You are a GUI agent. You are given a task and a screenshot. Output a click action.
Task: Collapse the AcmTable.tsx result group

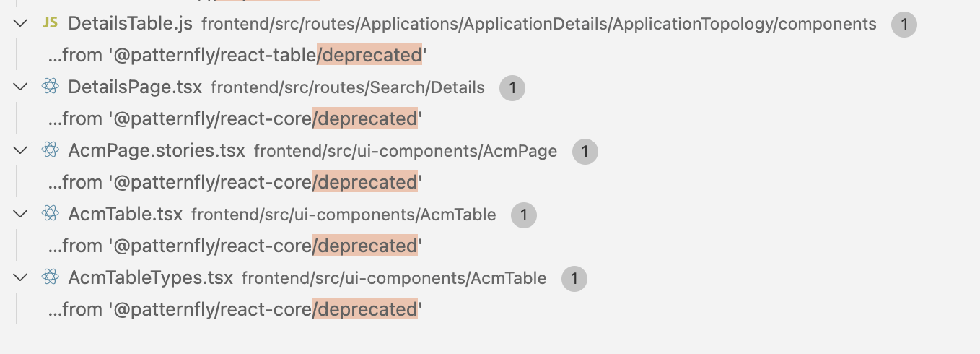tap(19, 215)
